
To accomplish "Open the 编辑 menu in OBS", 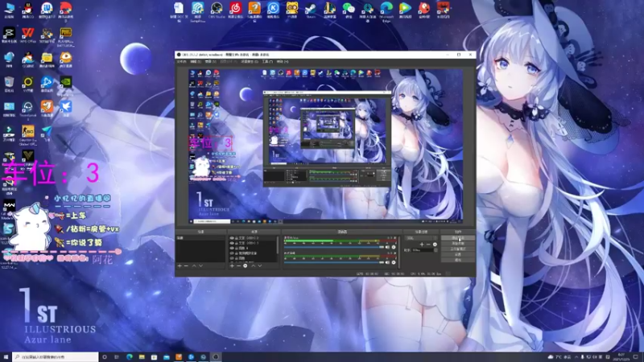I will tap(196, 62).
